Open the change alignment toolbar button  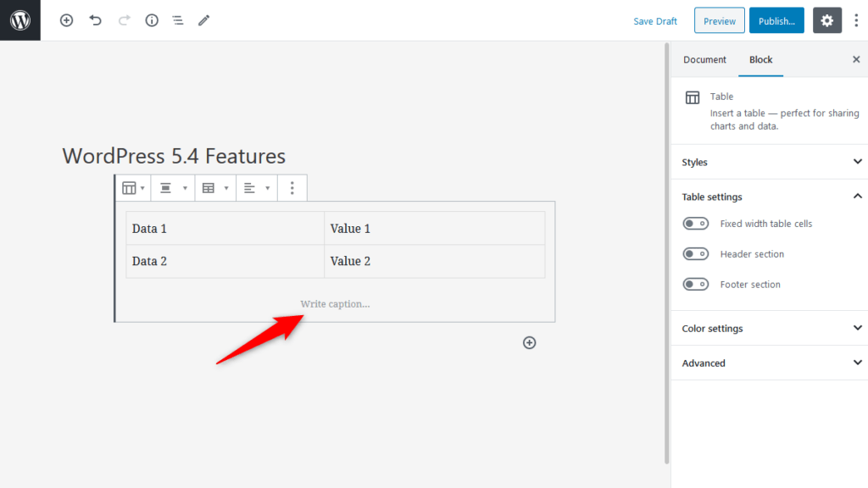[x=173, y=188]
